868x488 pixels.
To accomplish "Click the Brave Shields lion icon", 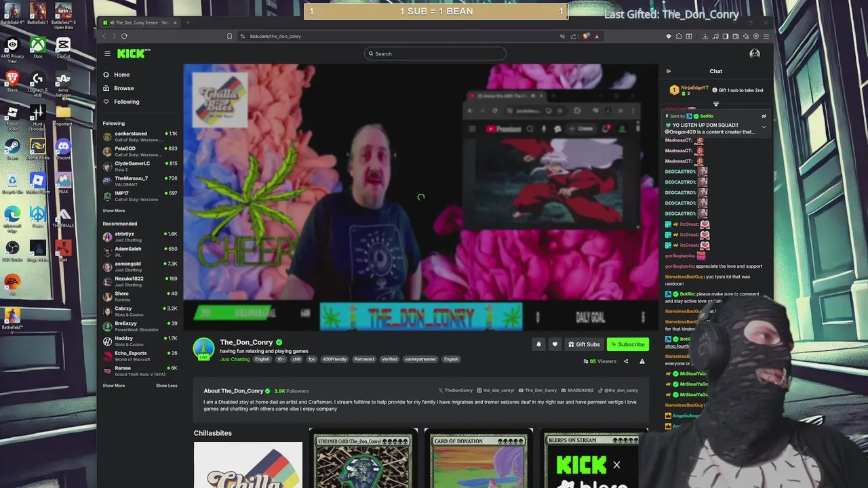I will (587, 36).
